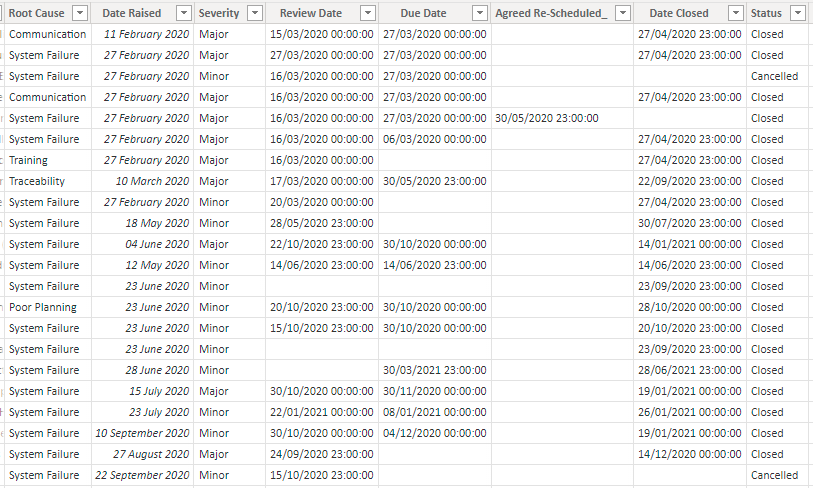Open the Root Cause column filter dropdown
The width and height of the screenshot is (813, 488).
pyautogui.click(x=80, y=13)
